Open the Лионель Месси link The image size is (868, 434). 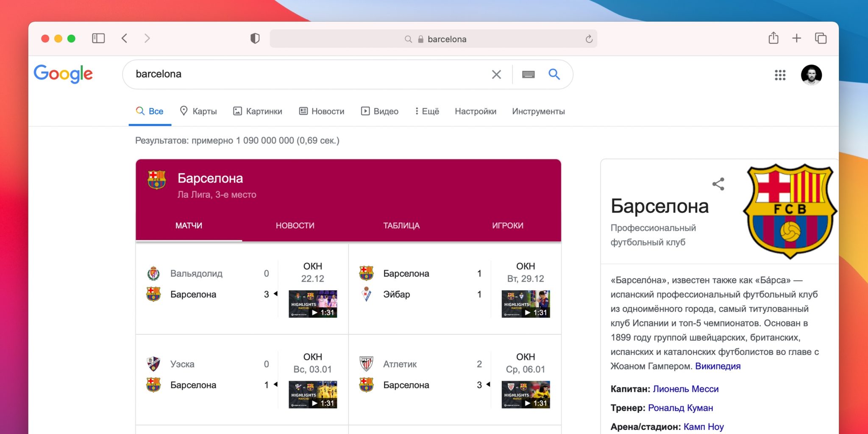point(685,389)
